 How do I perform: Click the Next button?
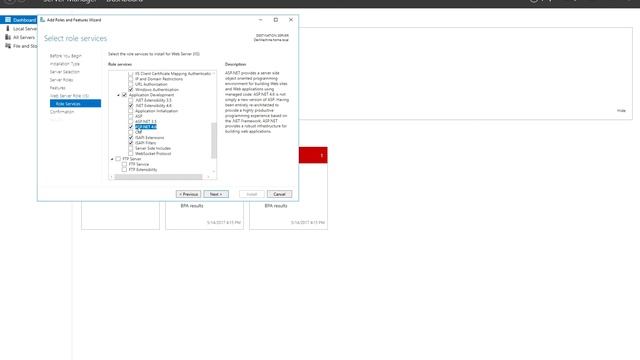point(216,194)
